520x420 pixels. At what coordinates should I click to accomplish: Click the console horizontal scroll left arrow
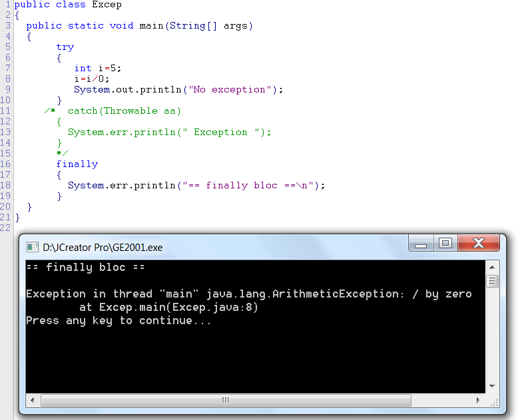pos(32,400)
